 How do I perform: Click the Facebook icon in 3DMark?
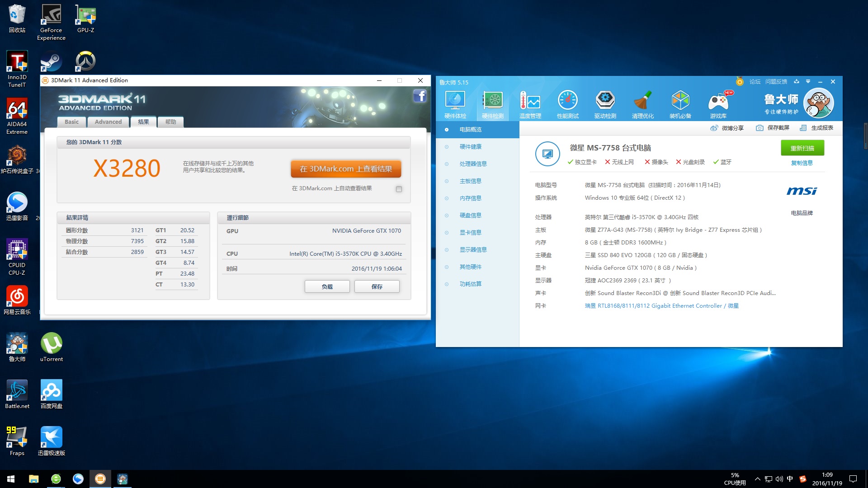click(420, 96)
